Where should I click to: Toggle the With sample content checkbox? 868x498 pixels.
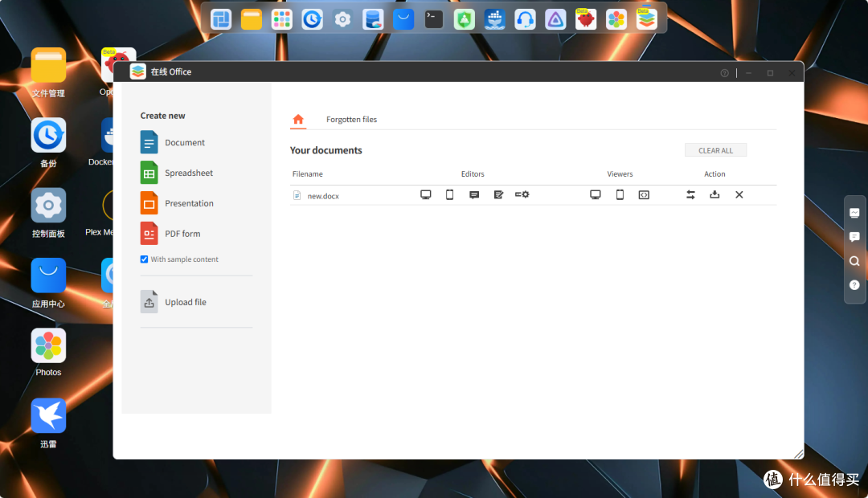pyautogui.click(x=144, y=259)
